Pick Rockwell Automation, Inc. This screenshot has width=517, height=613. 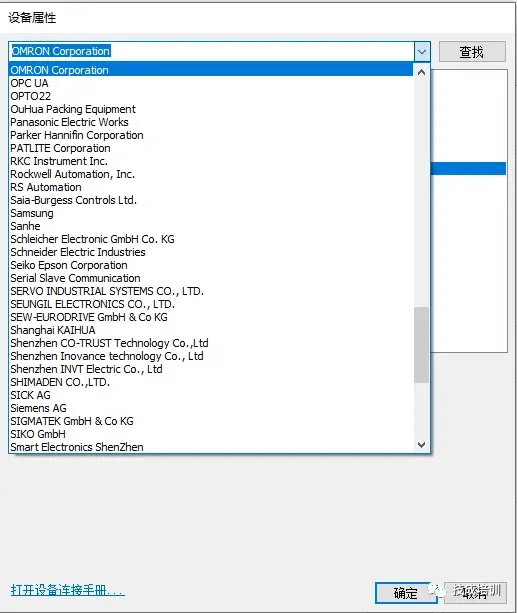pos(211,174)
